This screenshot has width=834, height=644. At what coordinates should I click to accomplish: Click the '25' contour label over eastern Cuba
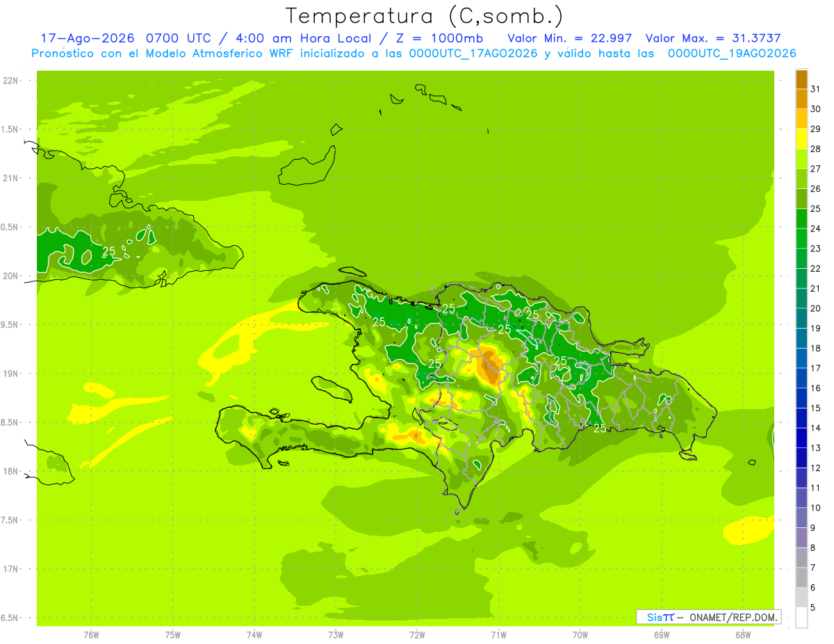tap(109, 251)
